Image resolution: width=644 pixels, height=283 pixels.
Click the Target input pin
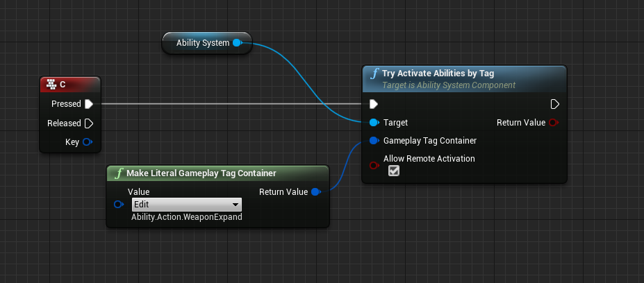[x=374, y=123]
